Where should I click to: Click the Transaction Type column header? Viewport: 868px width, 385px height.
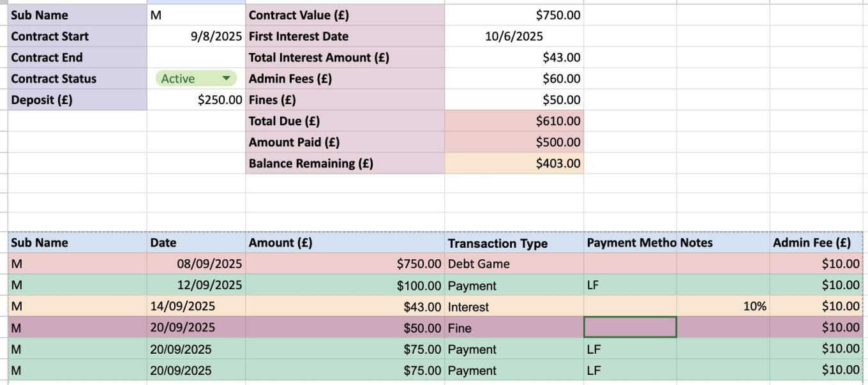point(514,243)
